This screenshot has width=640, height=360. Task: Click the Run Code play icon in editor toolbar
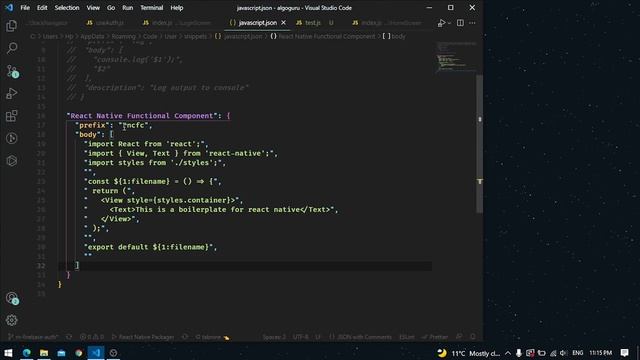[x=441, y=23]
